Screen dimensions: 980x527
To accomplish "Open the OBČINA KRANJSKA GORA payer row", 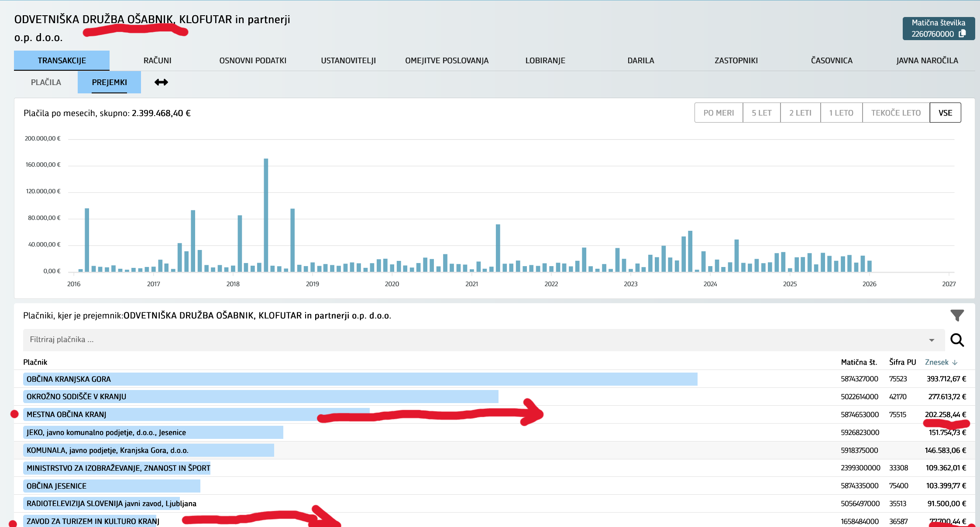I will [x=69, y=379].
